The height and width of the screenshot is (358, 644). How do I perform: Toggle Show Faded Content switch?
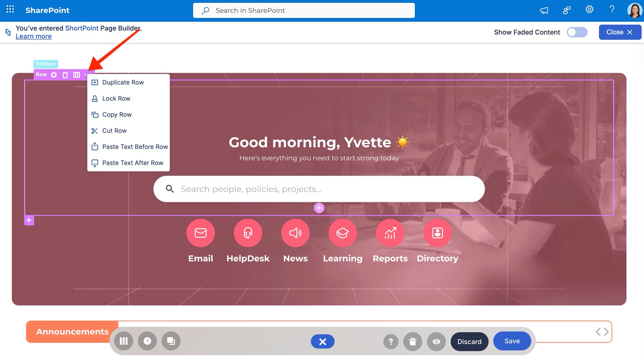click(577, 32)
